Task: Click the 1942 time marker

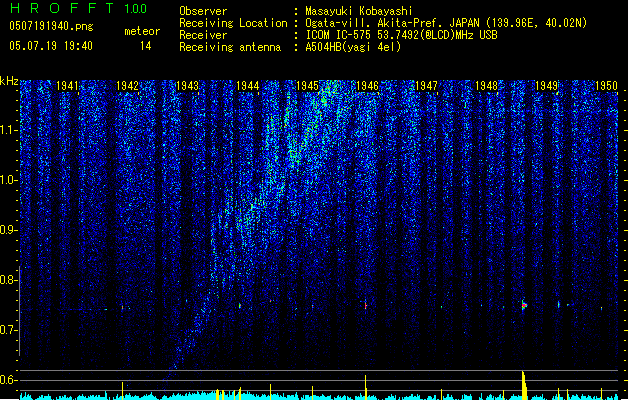Action: pos(127,86)
